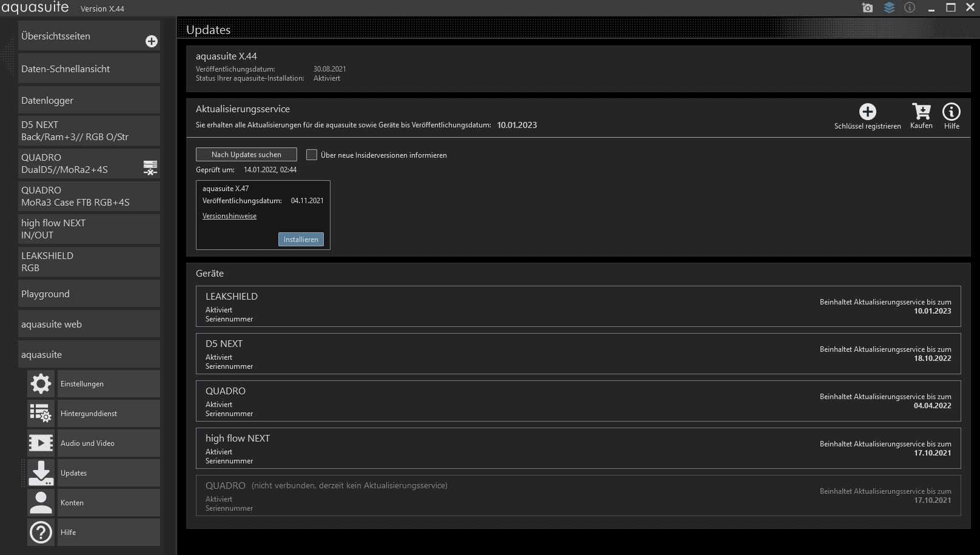
Task: Click the Kaufen label
Action: (921, 126)
